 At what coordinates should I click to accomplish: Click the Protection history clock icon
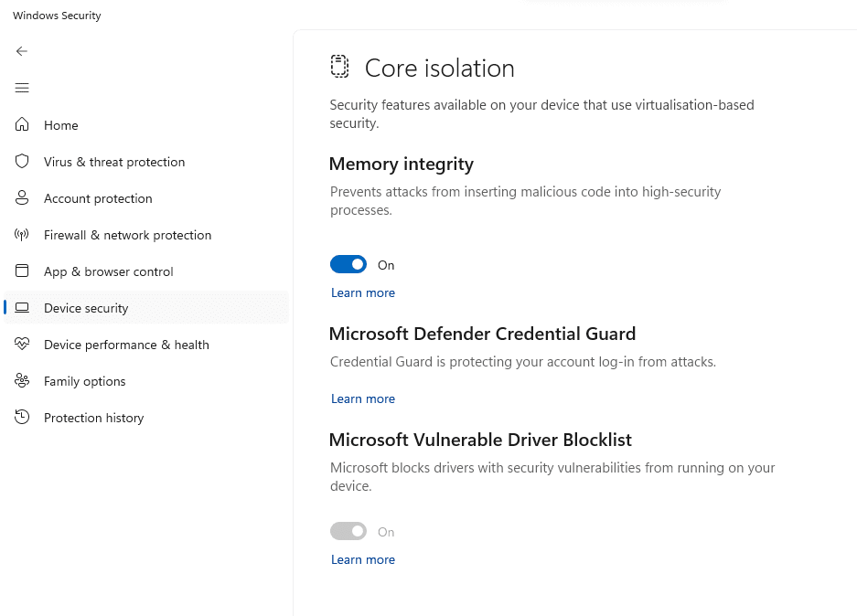tap(22, 418)
